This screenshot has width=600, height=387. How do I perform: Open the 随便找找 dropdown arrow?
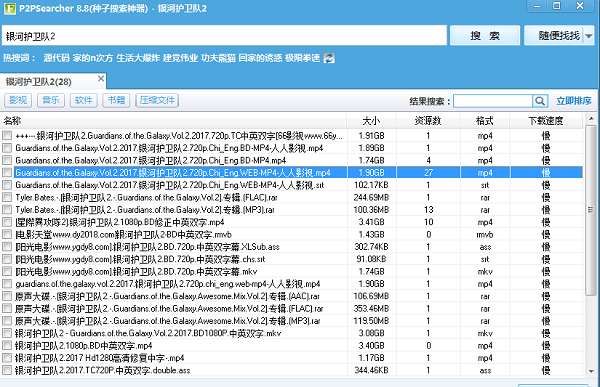pos(589,36)
